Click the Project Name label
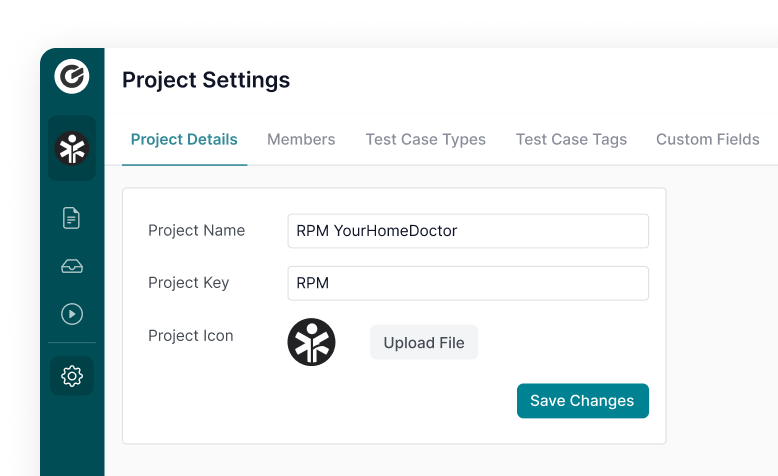This screenshot has height=476, width=778. [x=196, y=230]
